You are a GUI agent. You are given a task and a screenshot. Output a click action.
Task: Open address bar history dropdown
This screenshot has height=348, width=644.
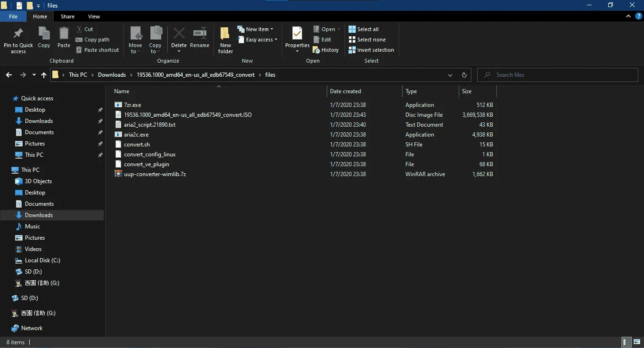[450, 75]
